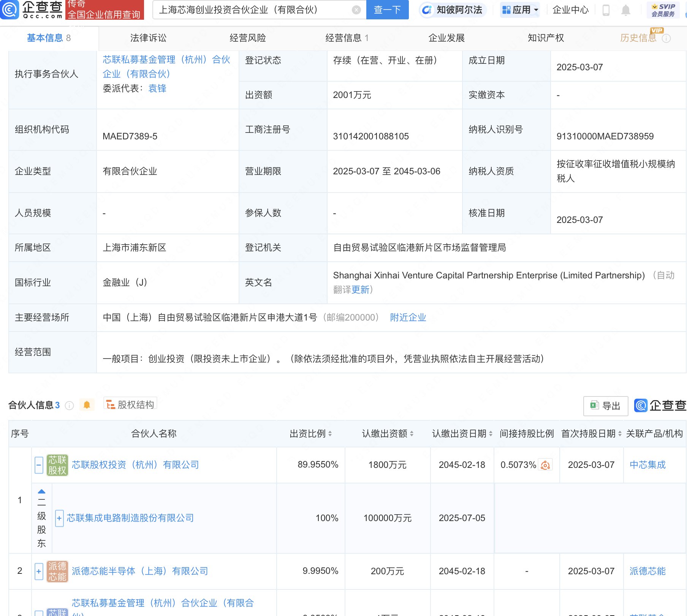Sort partners by 认缴出资额 column
The image size is (687, 616).
click(x=412, y=434)
